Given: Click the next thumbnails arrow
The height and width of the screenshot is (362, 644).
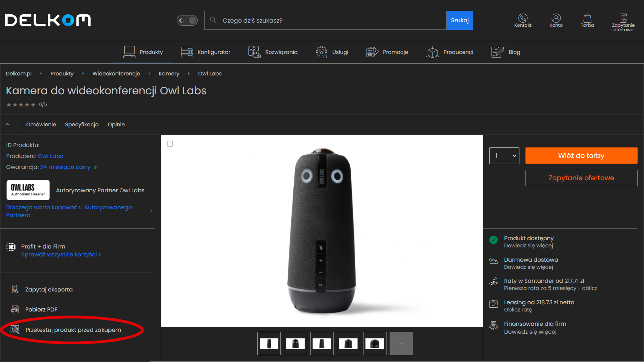Looking at the screenshot, I should coord(401,344).
